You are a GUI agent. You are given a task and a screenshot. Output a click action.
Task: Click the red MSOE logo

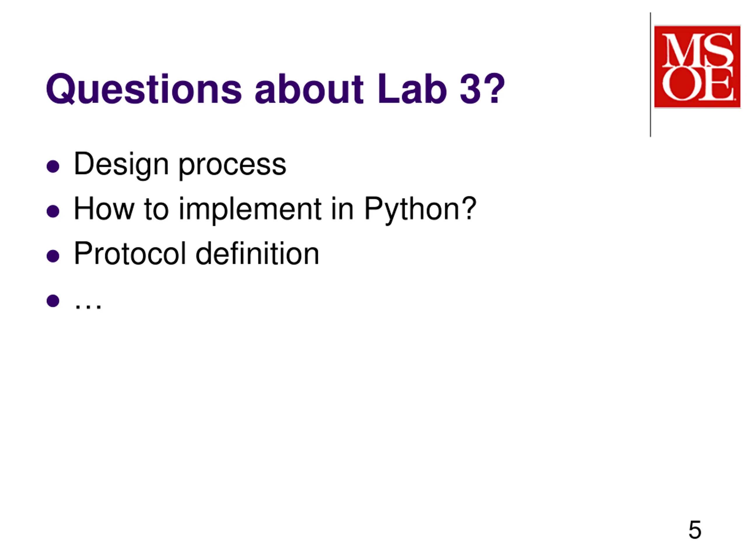(x=697, y=66)
